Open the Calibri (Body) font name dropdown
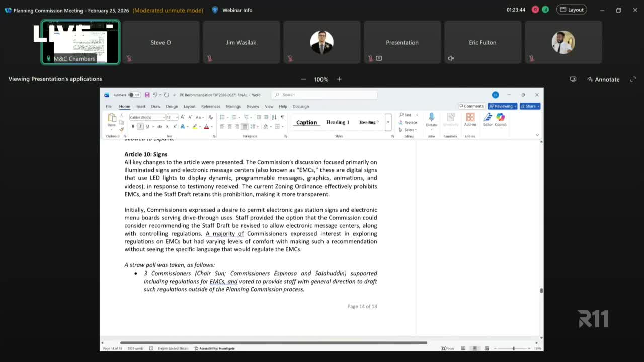The image size is (644, 362). tap(147, 117)
